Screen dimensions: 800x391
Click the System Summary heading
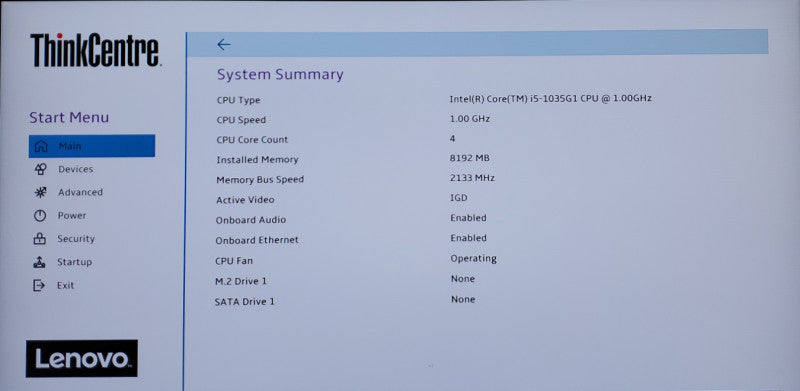280,75
